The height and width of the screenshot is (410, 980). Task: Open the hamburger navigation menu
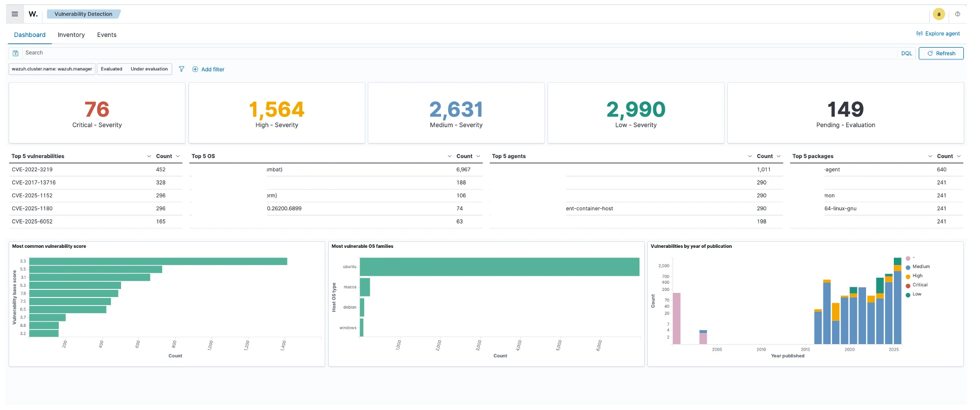tap(15, 14)
